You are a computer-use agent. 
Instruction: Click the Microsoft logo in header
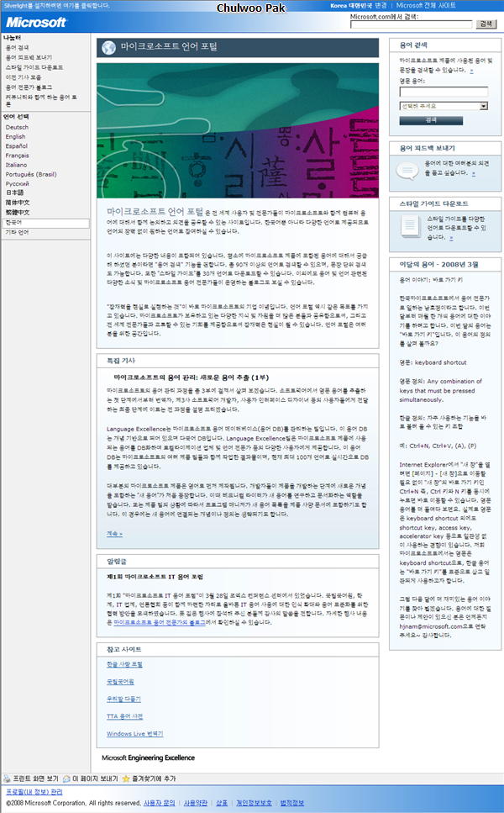click(x=36, y=23)
